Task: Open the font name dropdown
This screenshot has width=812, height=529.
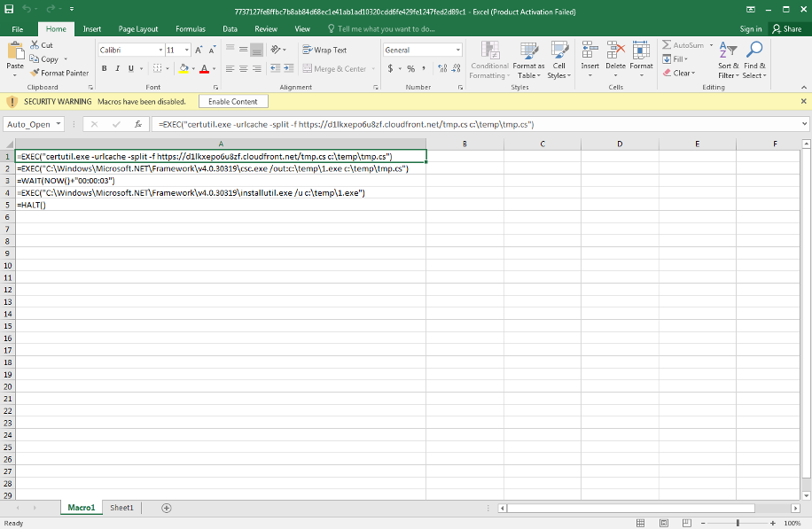Action: tap(160, 51)
